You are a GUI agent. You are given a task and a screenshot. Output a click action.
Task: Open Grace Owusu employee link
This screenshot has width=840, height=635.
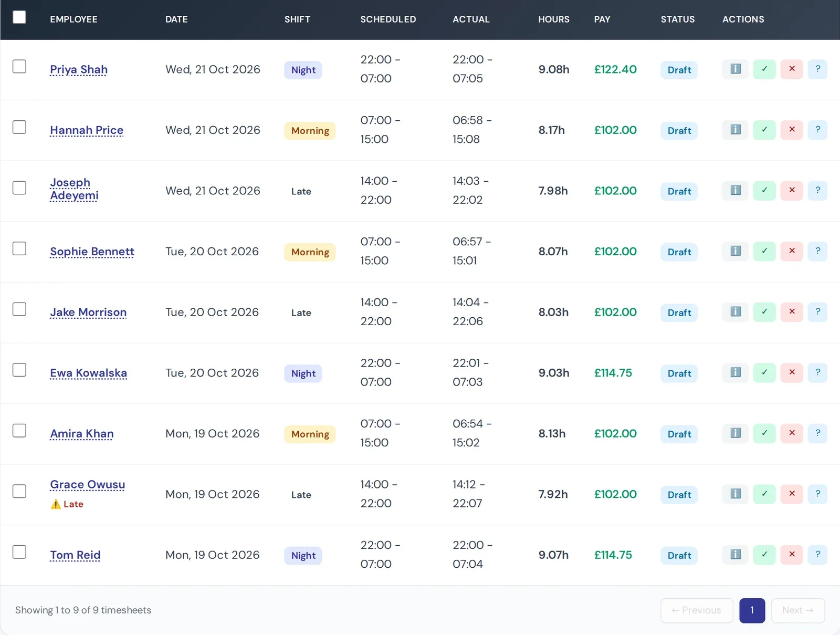pyautogui.click(x=87, y=484)
